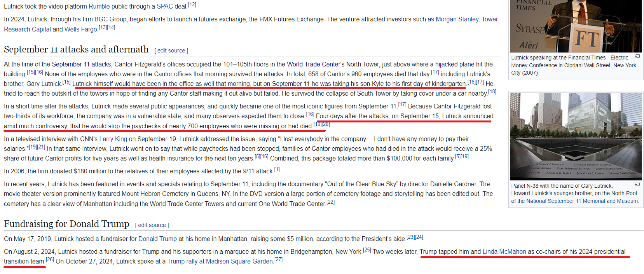This screenshot has width=644, height=274.
Task: Jump to citation [18] after car nearby
Action: coord(492,91)
